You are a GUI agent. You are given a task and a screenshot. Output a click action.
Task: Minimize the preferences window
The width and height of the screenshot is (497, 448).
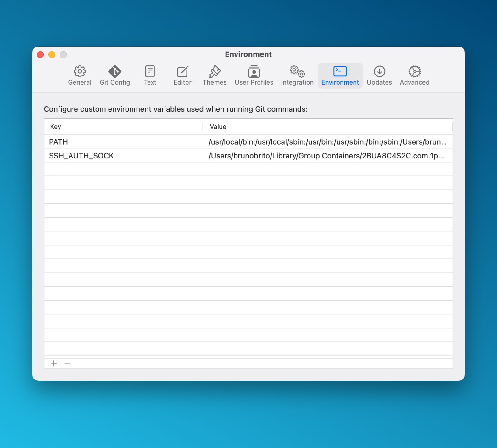[x=52, y=55]
